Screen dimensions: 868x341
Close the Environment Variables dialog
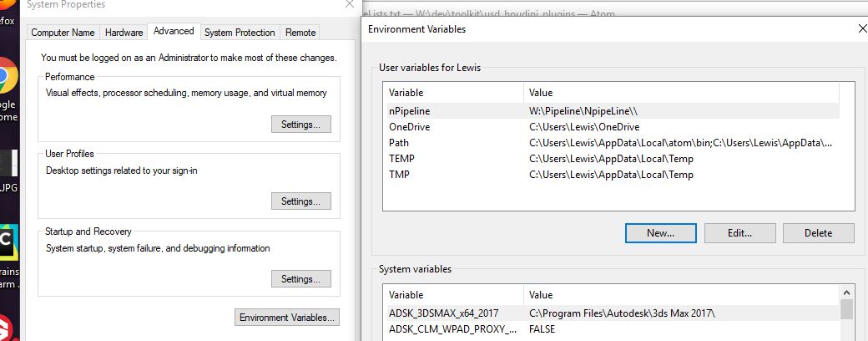point(861,29)
